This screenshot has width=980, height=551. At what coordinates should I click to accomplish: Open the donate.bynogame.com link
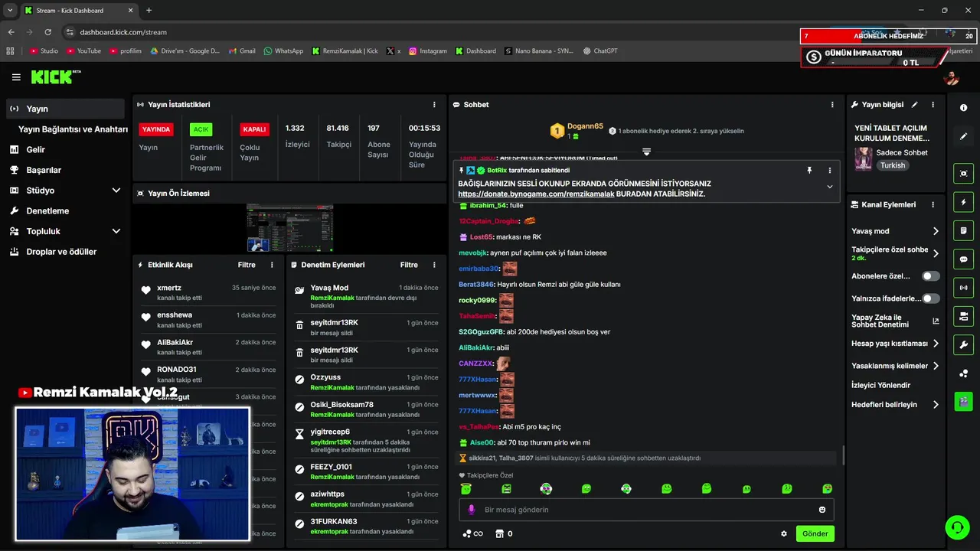(x=536, y=194)
